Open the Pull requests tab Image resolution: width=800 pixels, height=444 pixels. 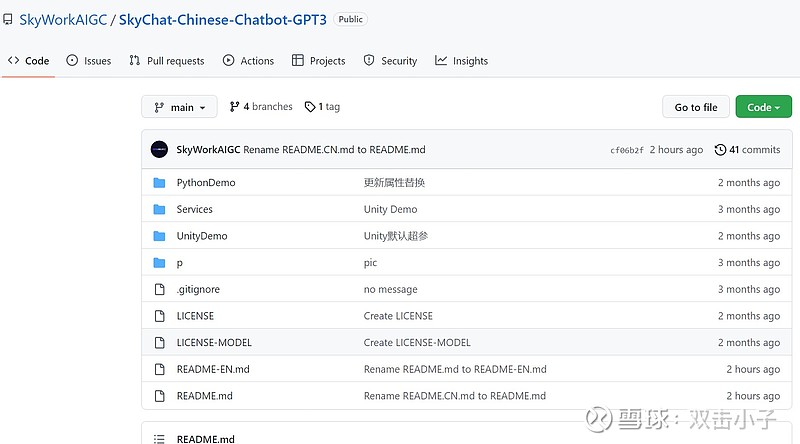point(166,61)
